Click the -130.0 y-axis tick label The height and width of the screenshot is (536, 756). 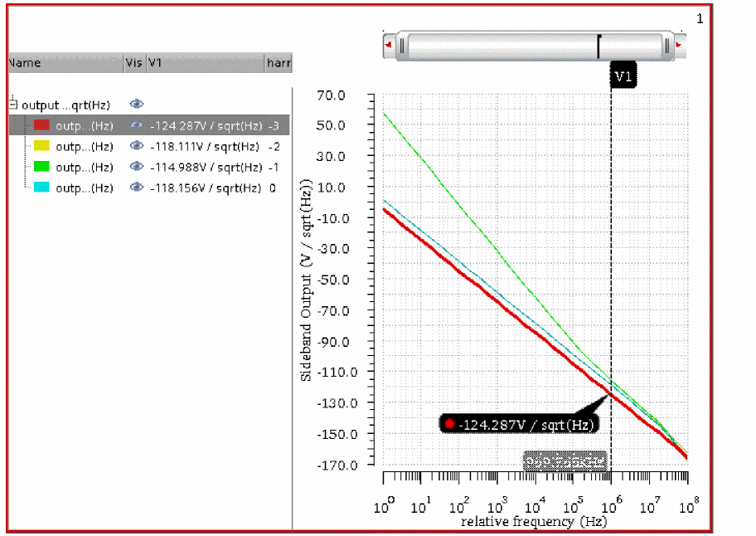click(x=337, y=403)
